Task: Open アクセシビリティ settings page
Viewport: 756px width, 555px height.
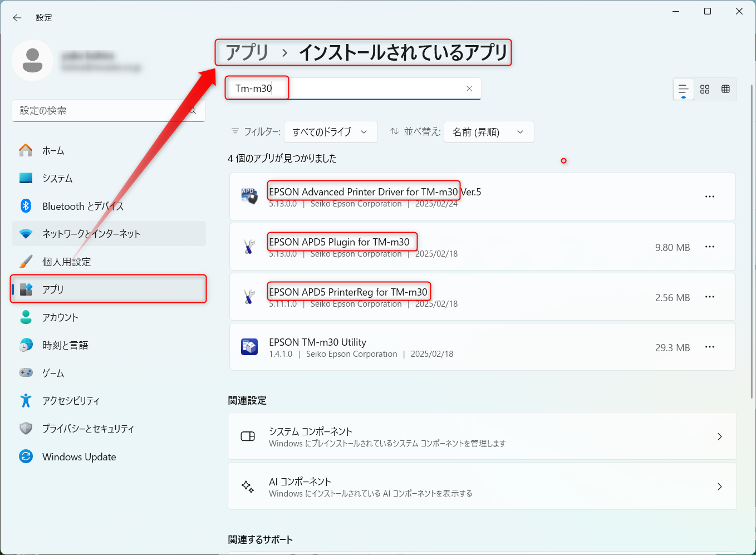Action: 109,401
